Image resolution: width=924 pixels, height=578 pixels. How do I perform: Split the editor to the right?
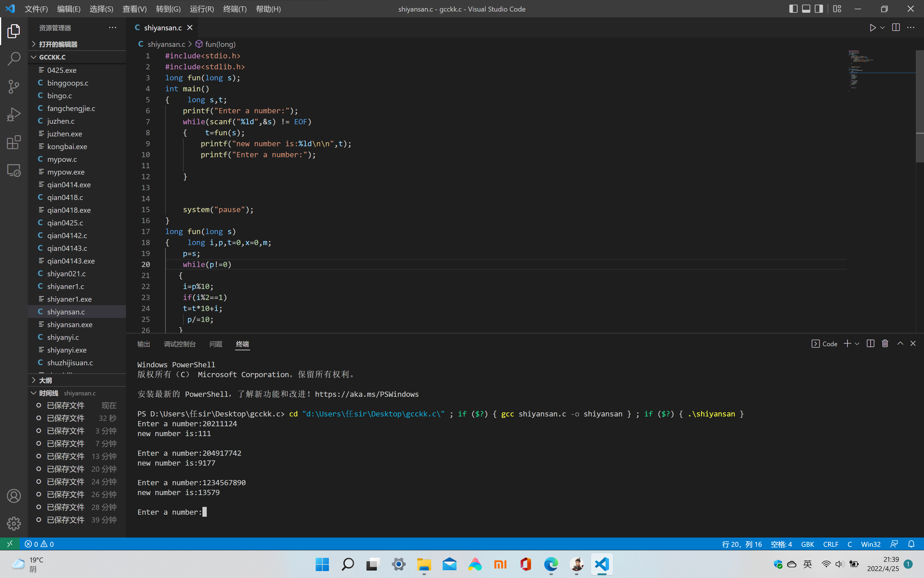896,27
